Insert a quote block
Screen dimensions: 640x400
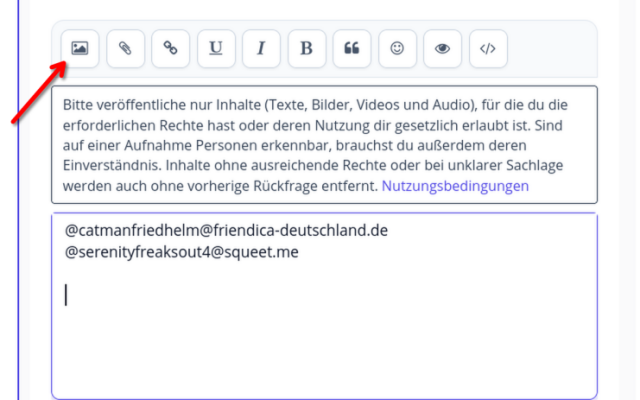pos(352,49)
